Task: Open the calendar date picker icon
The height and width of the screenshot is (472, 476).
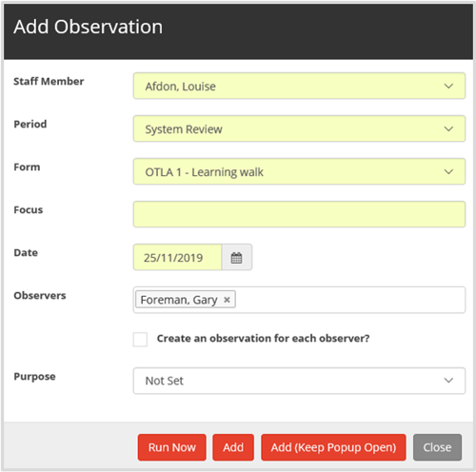Action: [237, 257]
